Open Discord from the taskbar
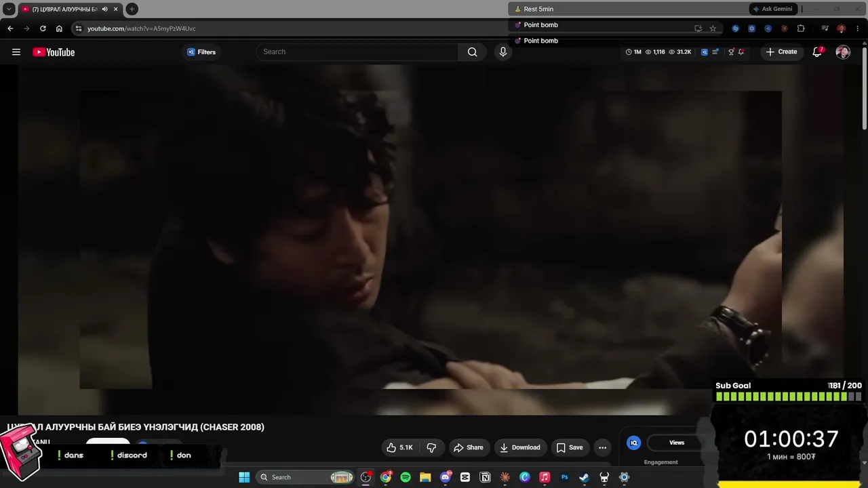This screenshot has width=868, height=488. point(446,477)
